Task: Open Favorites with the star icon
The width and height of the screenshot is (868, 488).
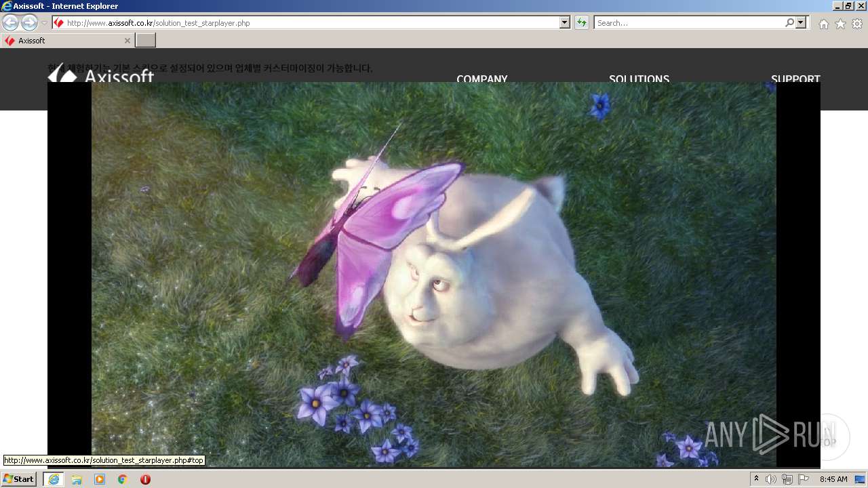Action: (x=840, y=24)
